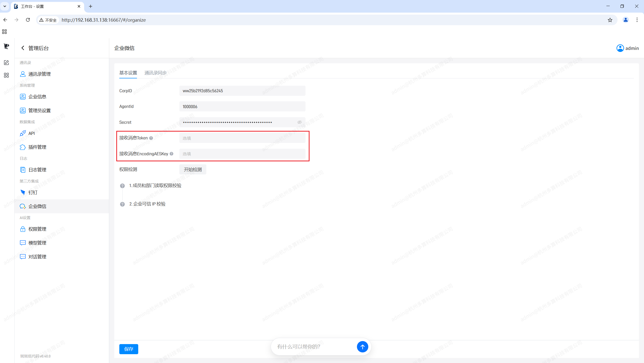The width and height of the screenshot is (644, 363).
Task: Focus the 接收消息EncodingAESKey input field
Action: tap(242, 154)
